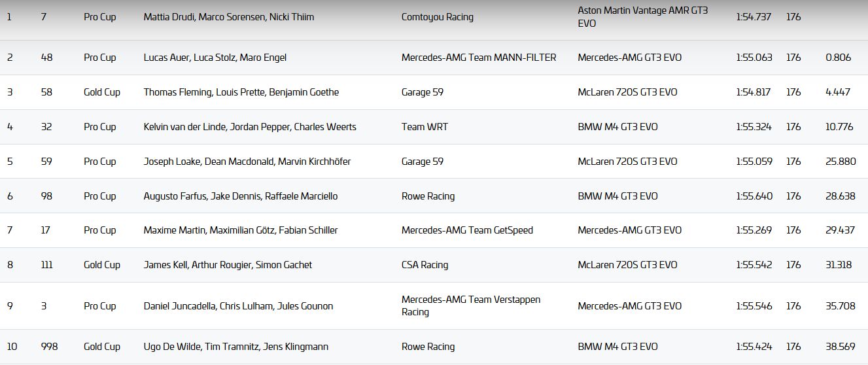This screenshot has width=868, height=365.
Task: Open the Mercedes-AMG Team MANN-FILTER team entry
Action: (x=478, y=58)
